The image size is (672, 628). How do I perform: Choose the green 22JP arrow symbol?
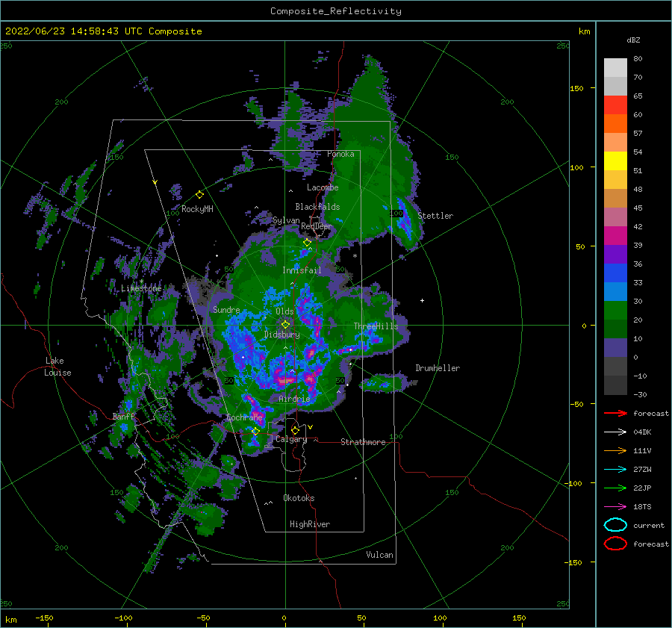(615, 488)
